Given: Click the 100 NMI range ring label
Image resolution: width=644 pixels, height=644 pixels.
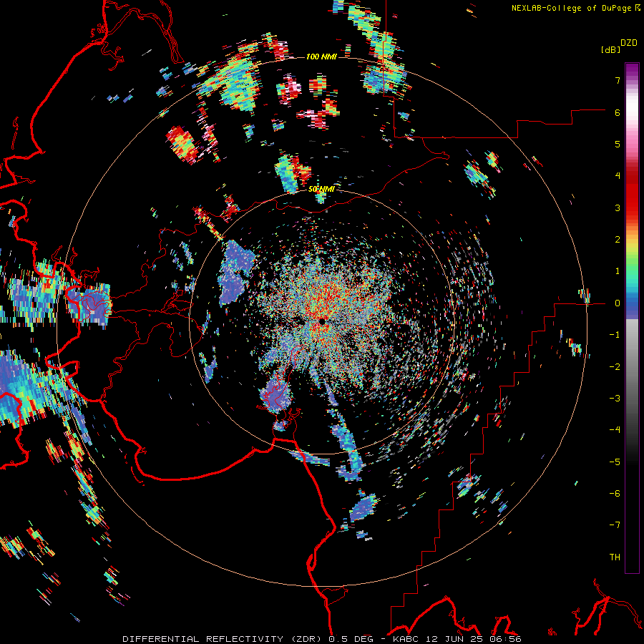Looking at the screenshot, I should (x=321, y=57).
